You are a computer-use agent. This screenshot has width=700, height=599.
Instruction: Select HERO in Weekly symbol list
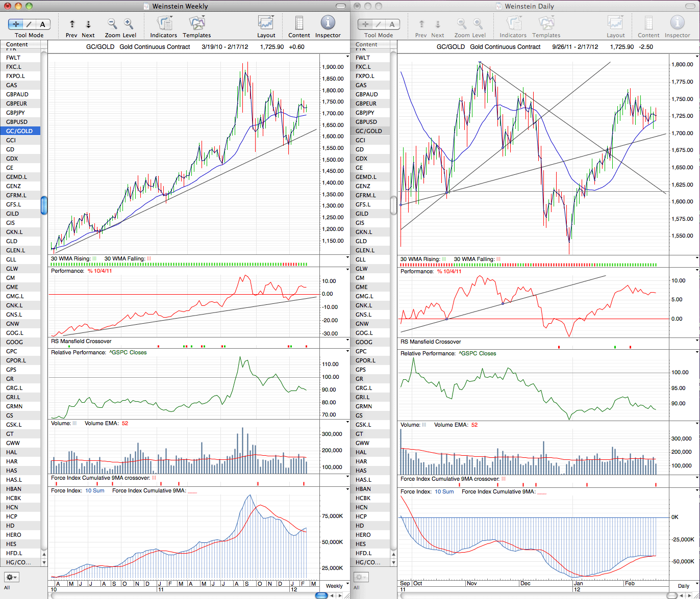coord(20,535)
